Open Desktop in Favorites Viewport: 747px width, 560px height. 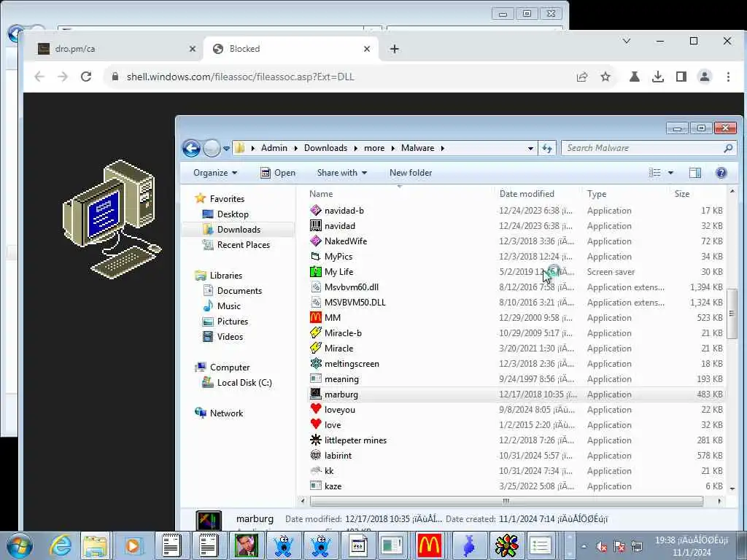point(233,214)
